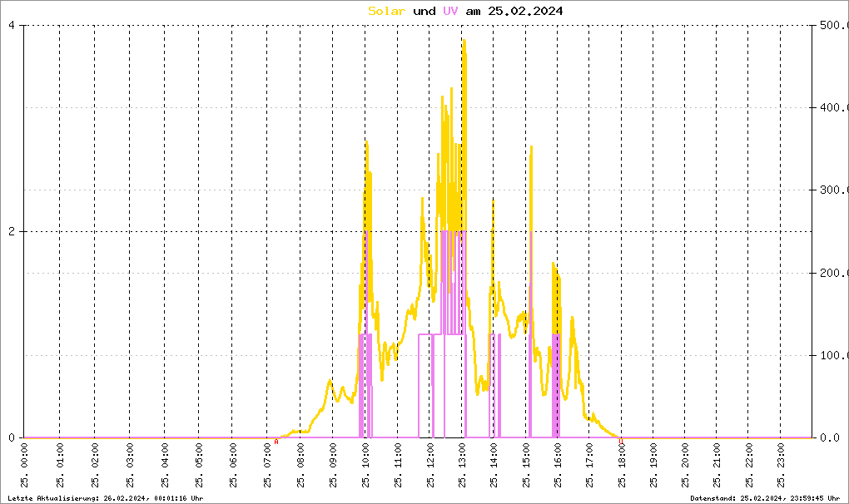Image resolution: width=849 pixels, height=504 pixels.
Task: Click the yellow 'Solar' word in the title
Action: [386, 11]
